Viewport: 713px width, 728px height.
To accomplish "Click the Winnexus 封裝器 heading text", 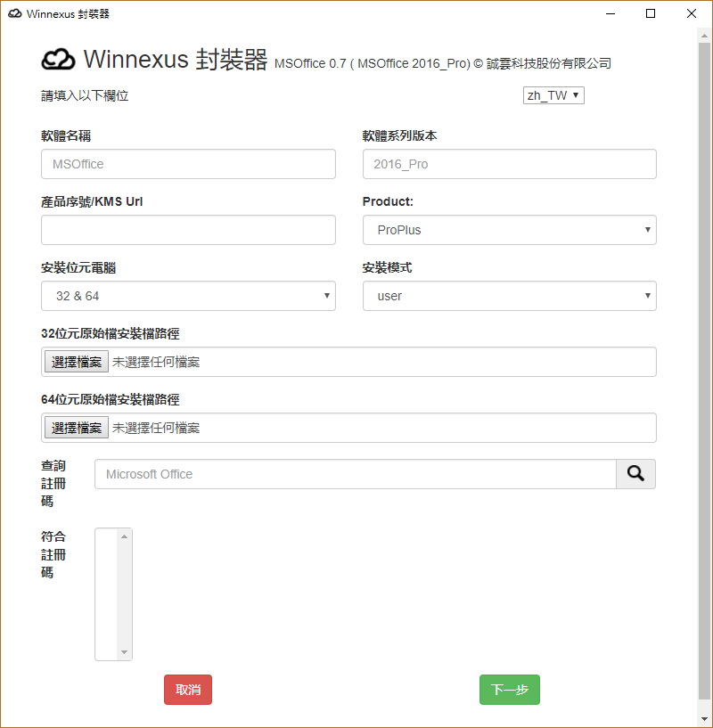I will [x=176, y=60].
